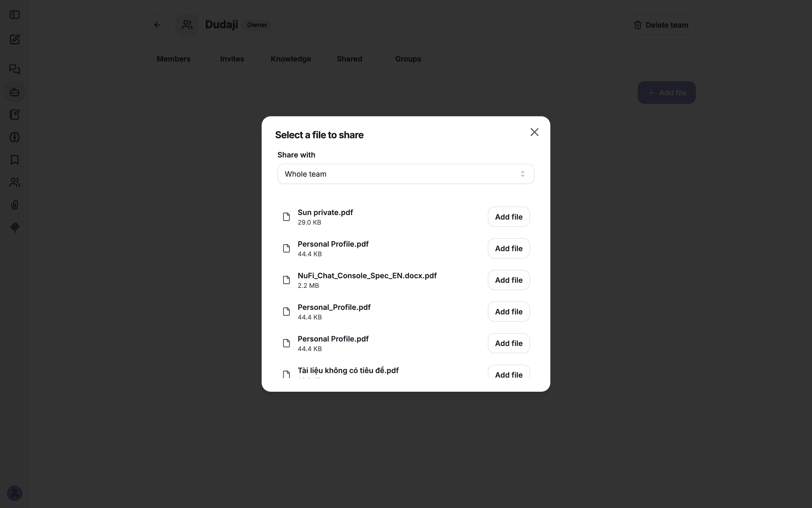Click file icon beside Personal_Profile.pdf
This screenshot has height=508, width=812.
click(x=286, y=312)
